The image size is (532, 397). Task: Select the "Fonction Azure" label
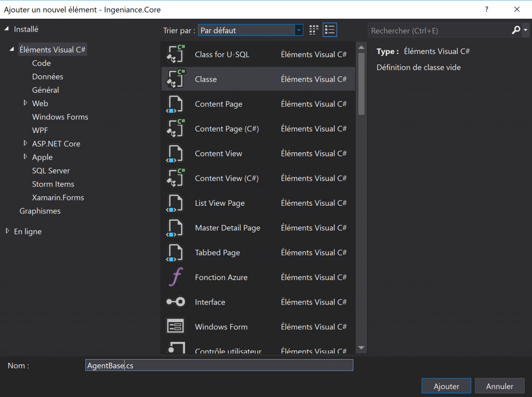221,277
